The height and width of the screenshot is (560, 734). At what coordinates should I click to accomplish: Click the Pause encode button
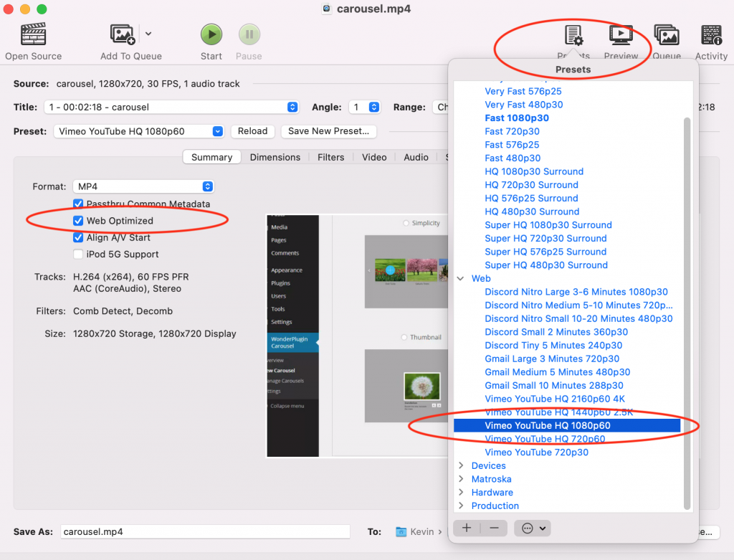(248, 34)
